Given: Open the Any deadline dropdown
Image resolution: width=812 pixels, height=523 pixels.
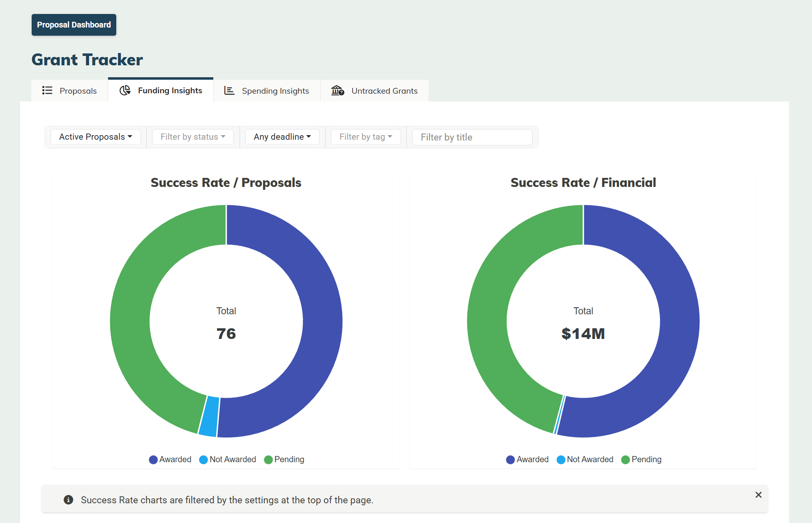Looking at the screenshot, I should click(x=282, y=137).
